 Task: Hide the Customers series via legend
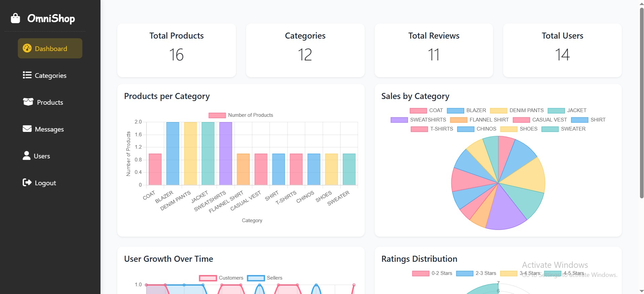pyautogui.click(x=221, y=278)
